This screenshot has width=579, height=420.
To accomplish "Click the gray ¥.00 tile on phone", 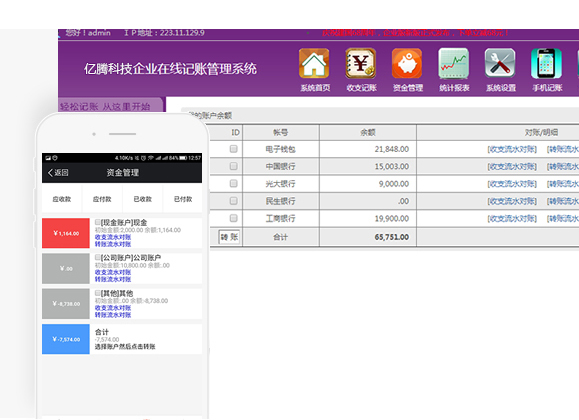I will point(66,269).
